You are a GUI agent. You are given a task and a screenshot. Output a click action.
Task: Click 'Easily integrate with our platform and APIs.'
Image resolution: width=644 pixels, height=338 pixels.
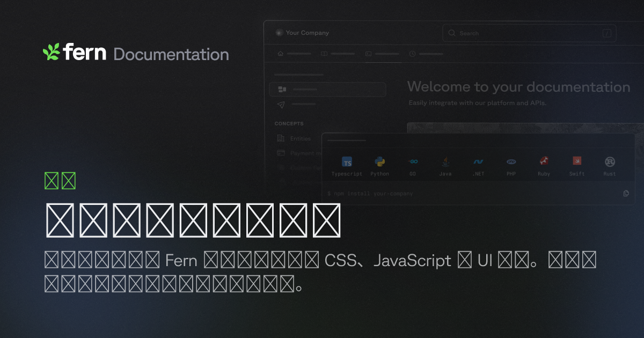(478, 102)
